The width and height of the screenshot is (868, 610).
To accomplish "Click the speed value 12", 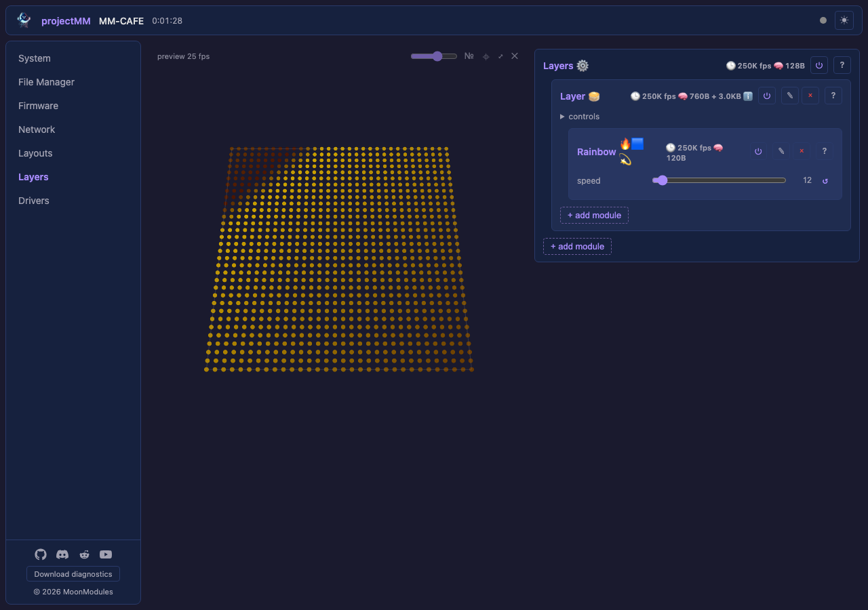I will [x=807, y=180].
